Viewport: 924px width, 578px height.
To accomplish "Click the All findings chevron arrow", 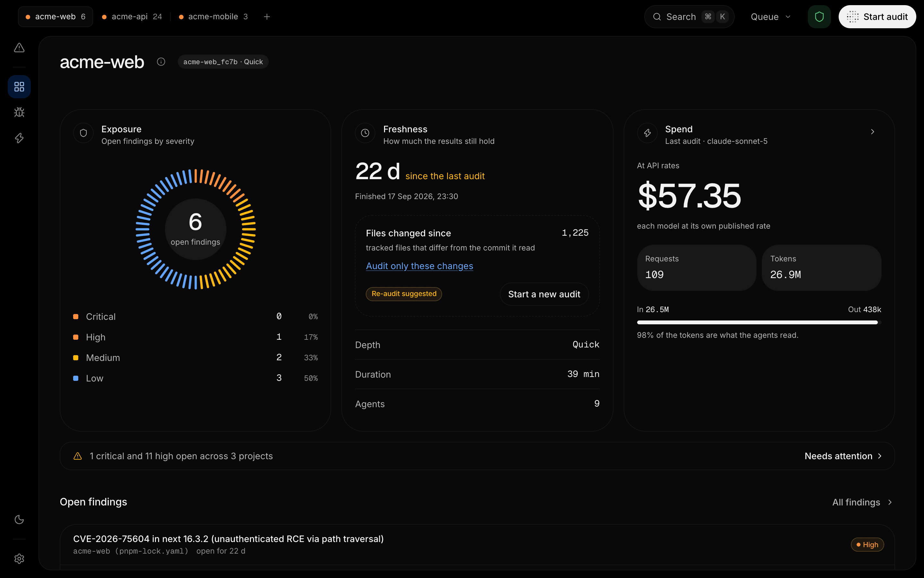I will tap(890, 502).
